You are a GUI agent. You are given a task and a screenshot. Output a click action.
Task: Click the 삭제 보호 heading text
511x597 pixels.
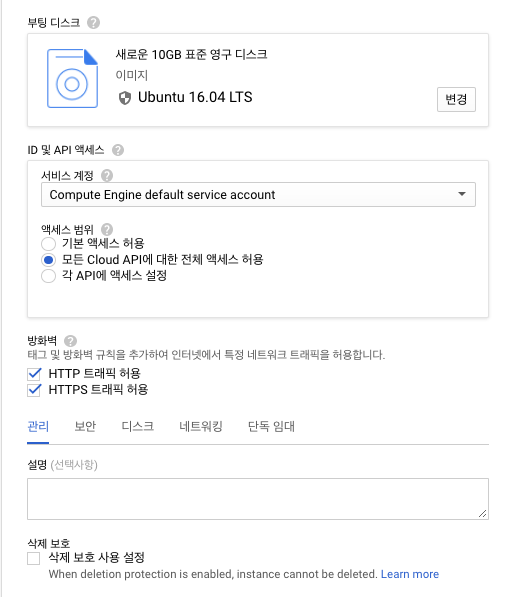click(49, 543)
